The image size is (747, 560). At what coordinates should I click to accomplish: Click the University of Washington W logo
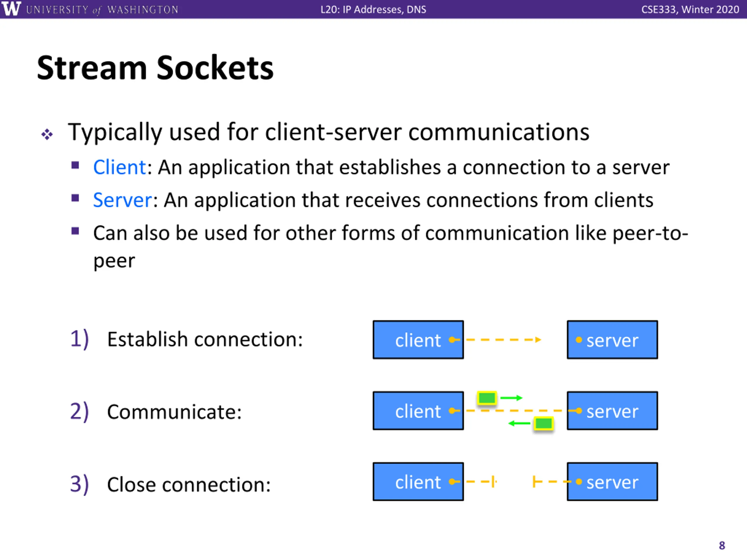pos(11,8)
